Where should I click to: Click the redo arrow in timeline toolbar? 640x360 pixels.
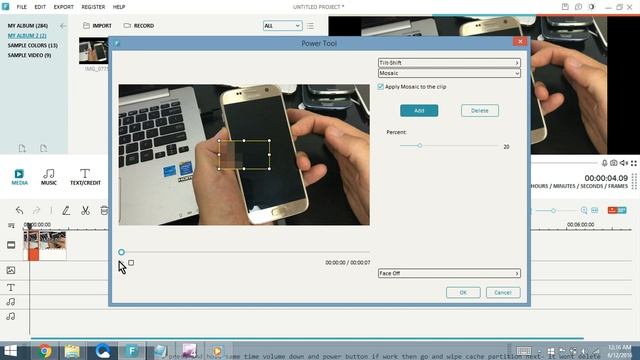36,211
